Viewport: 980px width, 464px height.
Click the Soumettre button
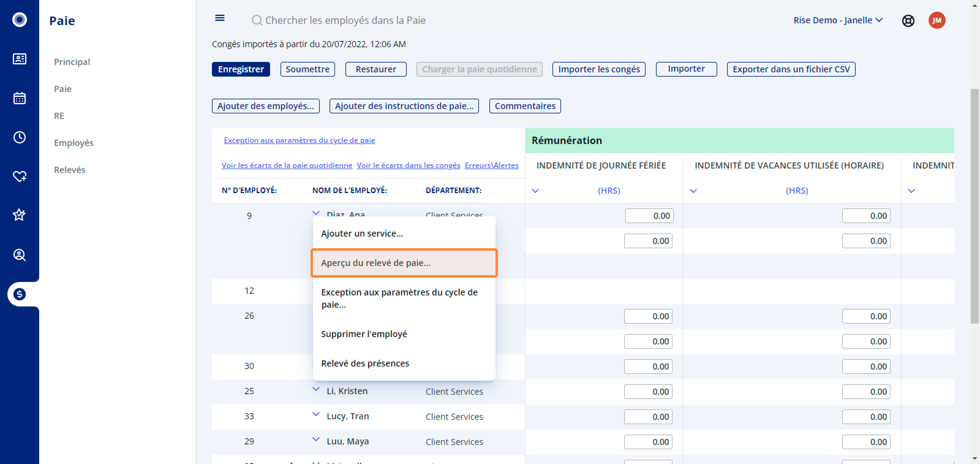click(307, 69)
